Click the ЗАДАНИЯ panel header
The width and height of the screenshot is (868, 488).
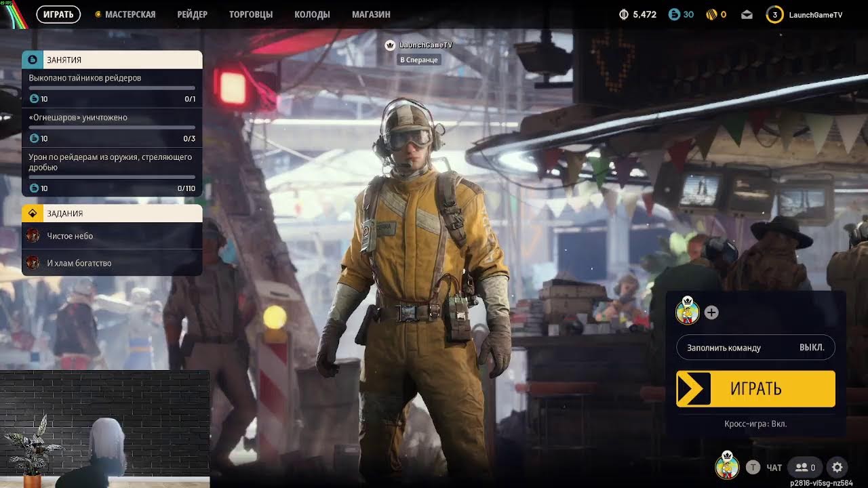tap(112, 213)
